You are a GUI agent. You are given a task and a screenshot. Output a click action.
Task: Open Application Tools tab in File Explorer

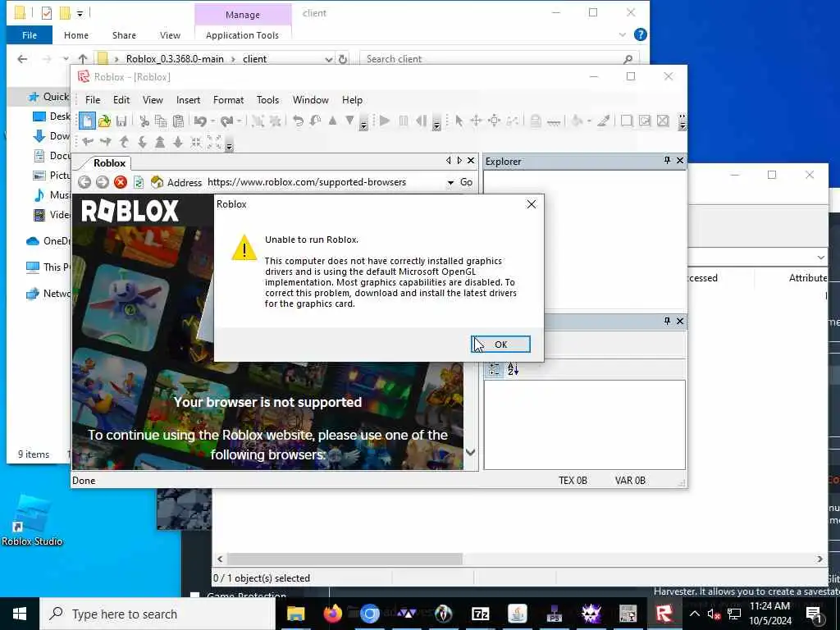point(242,35)
